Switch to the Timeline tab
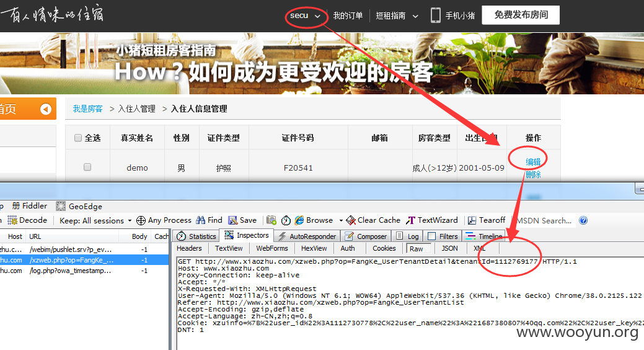Viewport: 644px width, 350px height. pyautogui.click(x=484, y=236)
